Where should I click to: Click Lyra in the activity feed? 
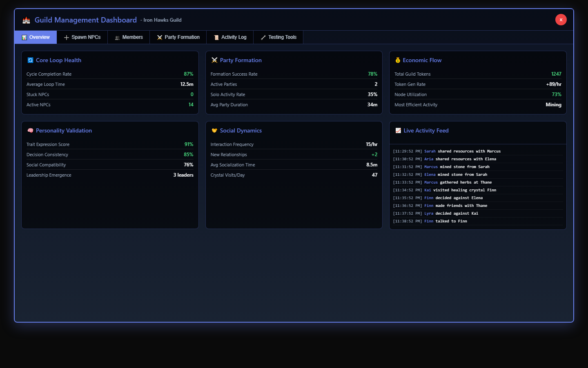click(x=429, y=213)
